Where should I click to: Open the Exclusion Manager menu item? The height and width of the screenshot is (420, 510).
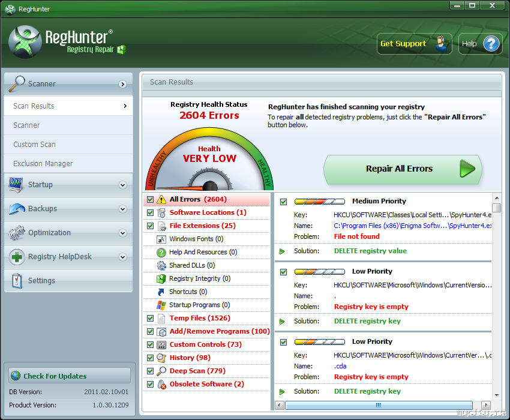[68, 163]
